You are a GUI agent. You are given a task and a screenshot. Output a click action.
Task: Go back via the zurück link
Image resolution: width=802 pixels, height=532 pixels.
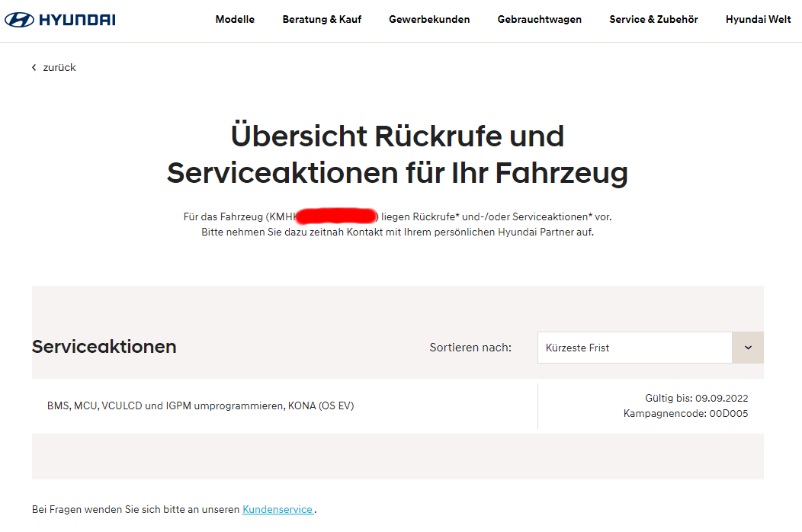coord(59,68)
